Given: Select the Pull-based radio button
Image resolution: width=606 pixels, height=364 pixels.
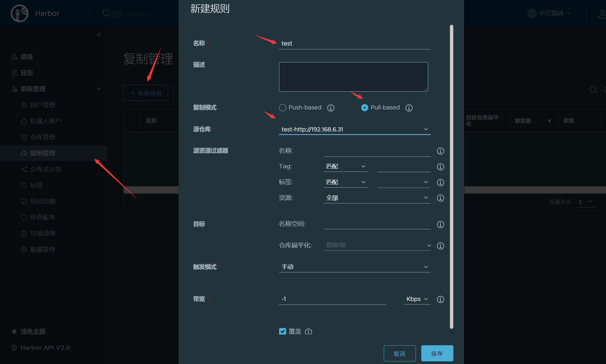Looking at the screenshot, I should [x=364, y=108].
